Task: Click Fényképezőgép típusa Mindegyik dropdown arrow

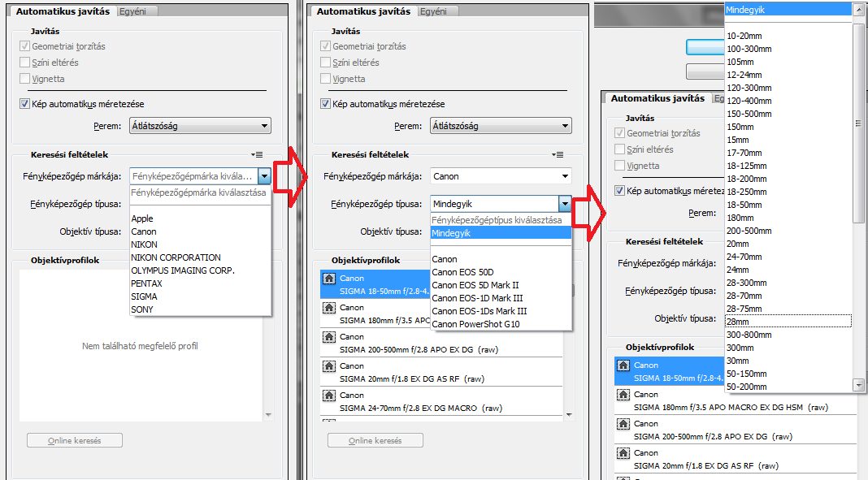Action: tap(565, 204)
